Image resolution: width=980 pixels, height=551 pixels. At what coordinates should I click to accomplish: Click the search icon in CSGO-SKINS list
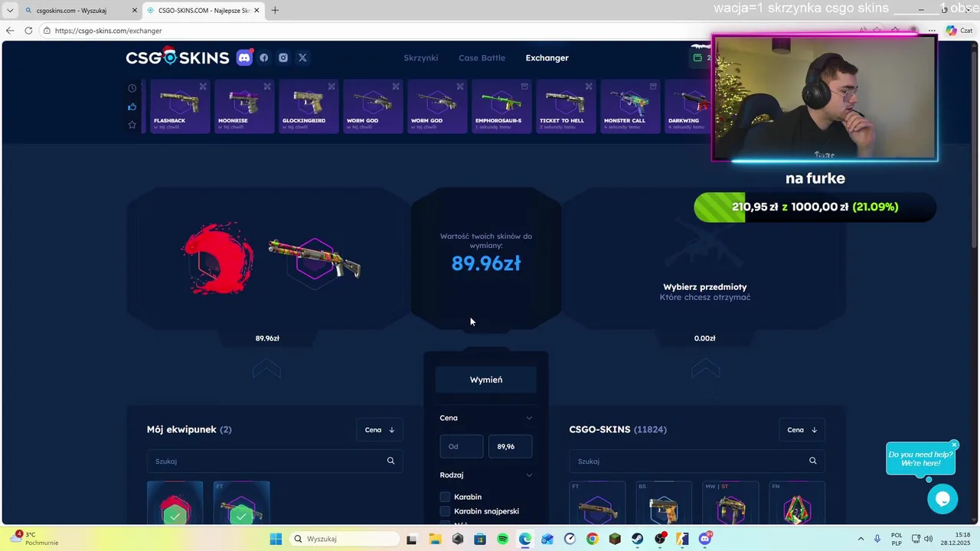click(812, 461)
